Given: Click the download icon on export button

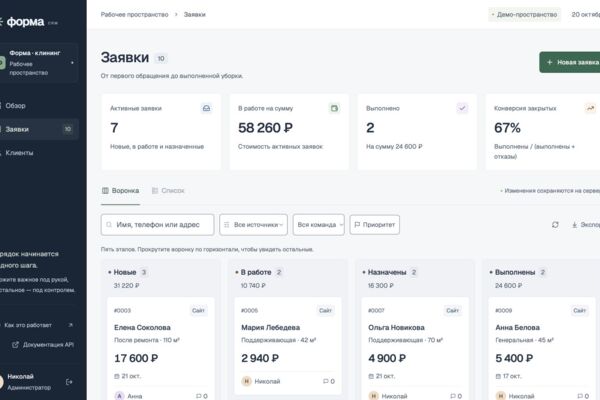Looking at the screenshot, I should tap(574, 225).
